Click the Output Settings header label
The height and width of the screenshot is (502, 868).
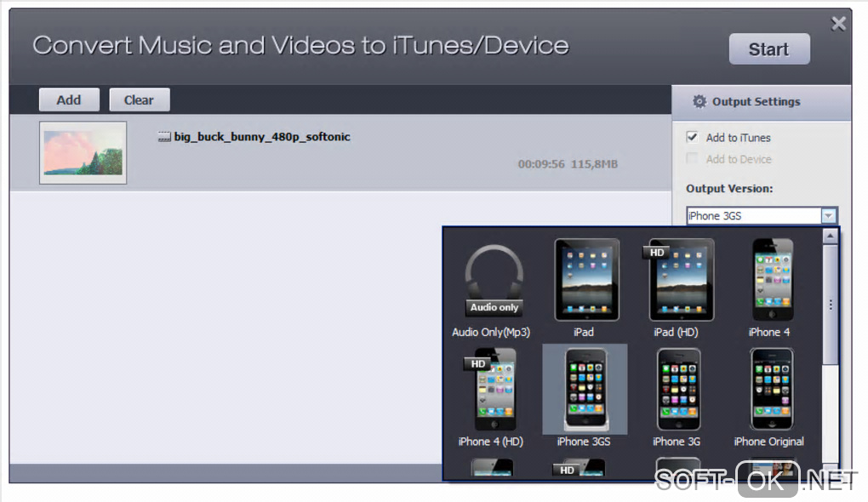(757, 101)
